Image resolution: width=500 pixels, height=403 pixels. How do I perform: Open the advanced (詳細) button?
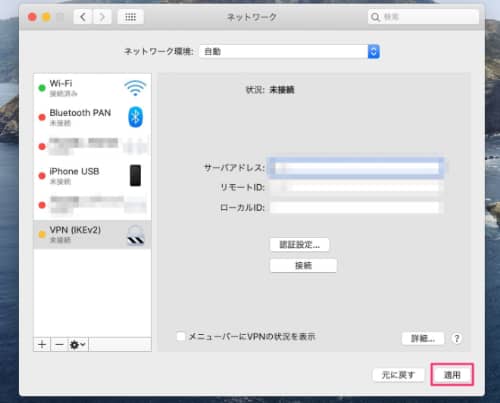click(x=423, y=339)
